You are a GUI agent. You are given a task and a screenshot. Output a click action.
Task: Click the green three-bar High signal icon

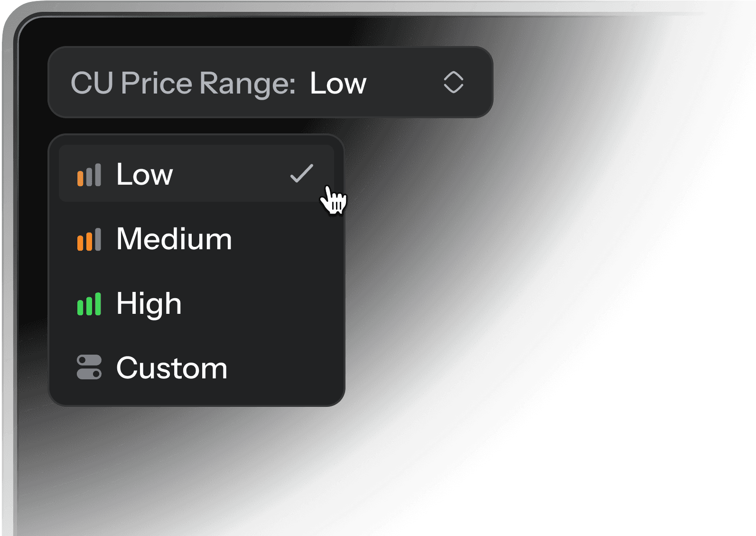[89, 304]
